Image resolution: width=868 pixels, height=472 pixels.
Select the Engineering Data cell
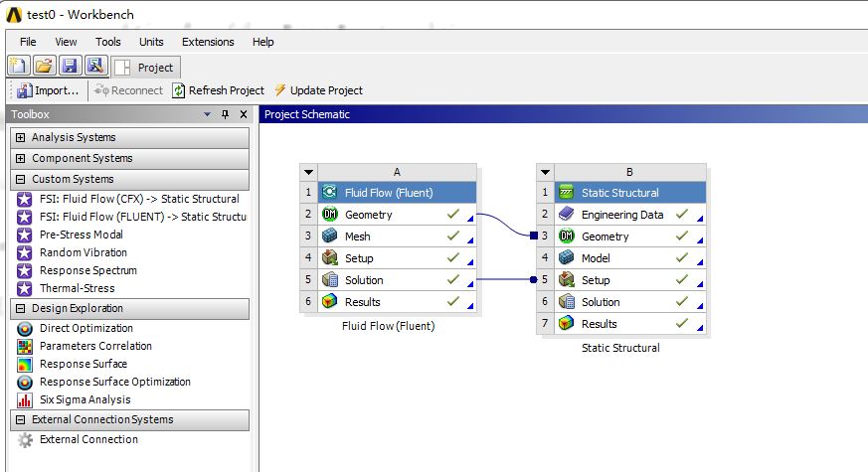630,215
